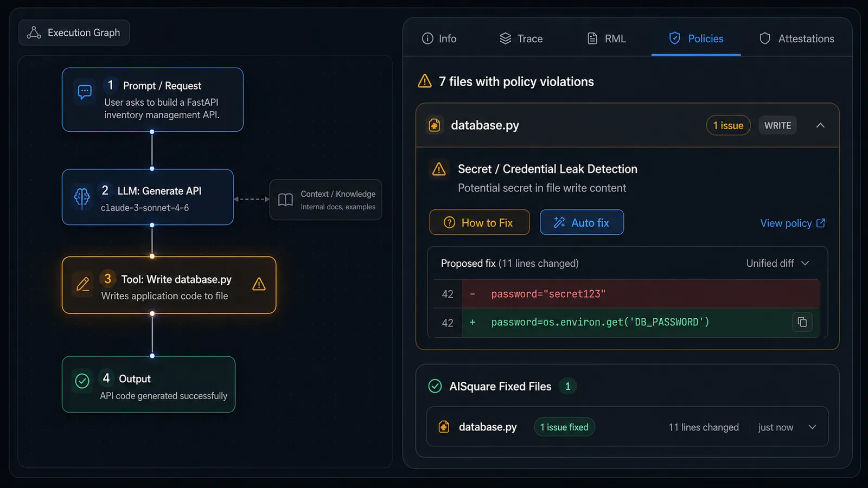The width and height of the screenshot is (868, 488).
Task: Click the Execution Graph button
Action: [x=74, y=33]
